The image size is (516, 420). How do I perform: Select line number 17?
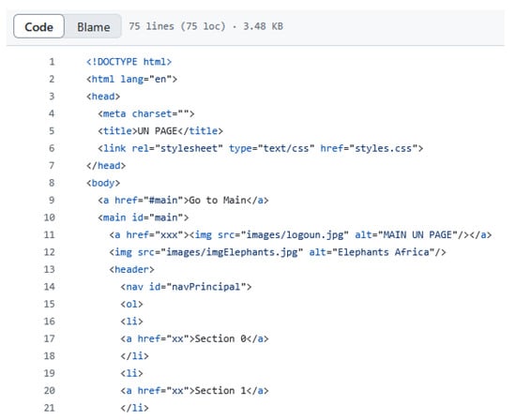point(50,338)
